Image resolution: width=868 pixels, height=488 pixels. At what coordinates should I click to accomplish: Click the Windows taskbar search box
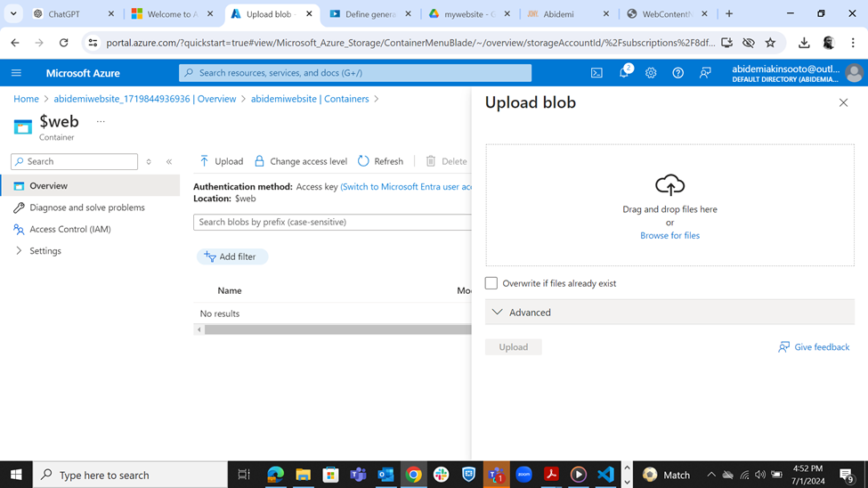point(131,475)
